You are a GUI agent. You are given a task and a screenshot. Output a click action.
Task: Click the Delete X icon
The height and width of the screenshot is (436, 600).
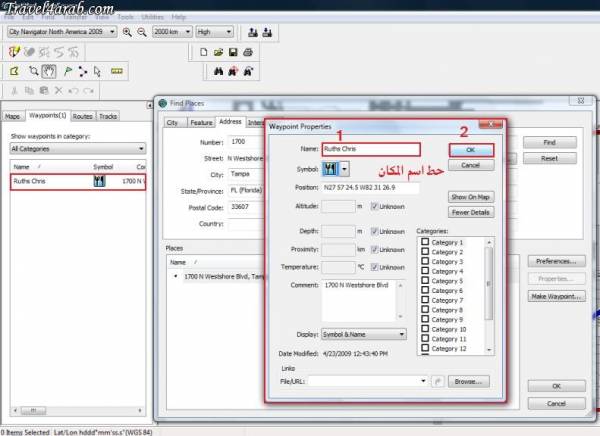click(x=59, y=91)
